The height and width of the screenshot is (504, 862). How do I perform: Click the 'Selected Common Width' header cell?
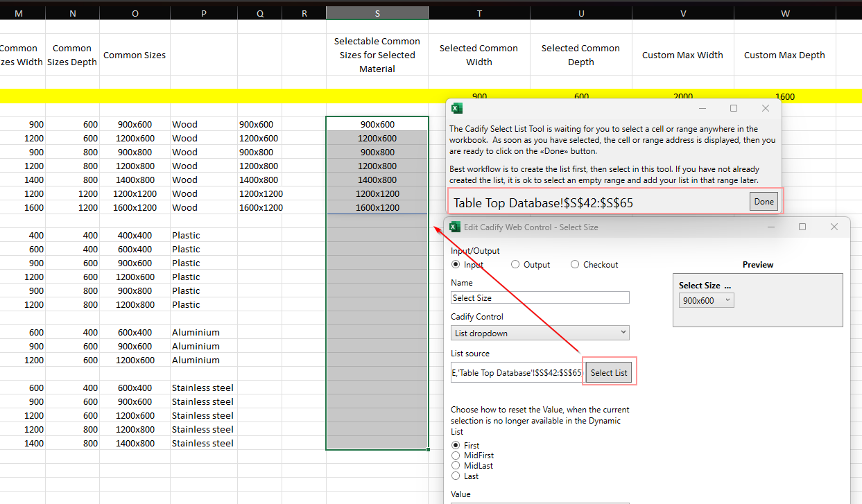pyautogui.click(x=479, y=55)
